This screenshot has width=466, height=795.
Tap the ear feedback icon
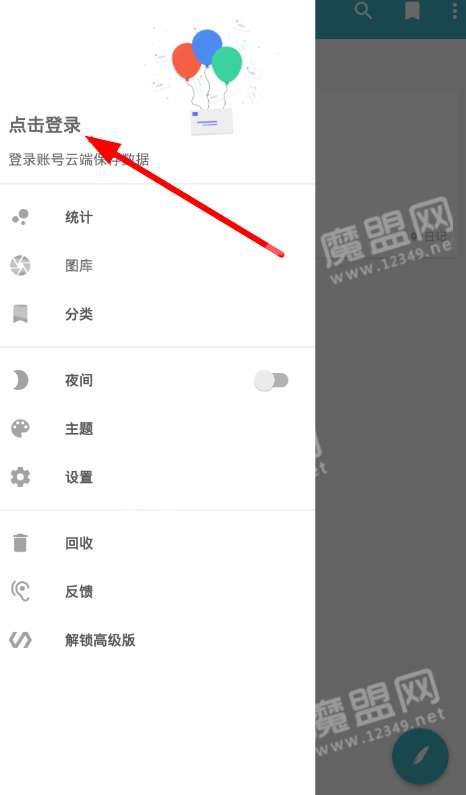[20, 591]
